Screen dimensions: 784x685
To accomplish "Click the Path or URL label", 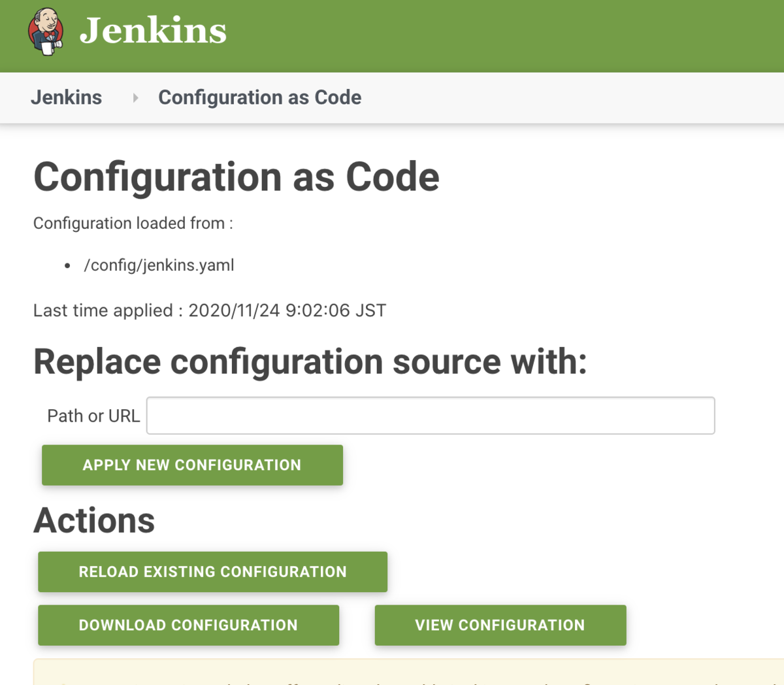I will point(93,416).
